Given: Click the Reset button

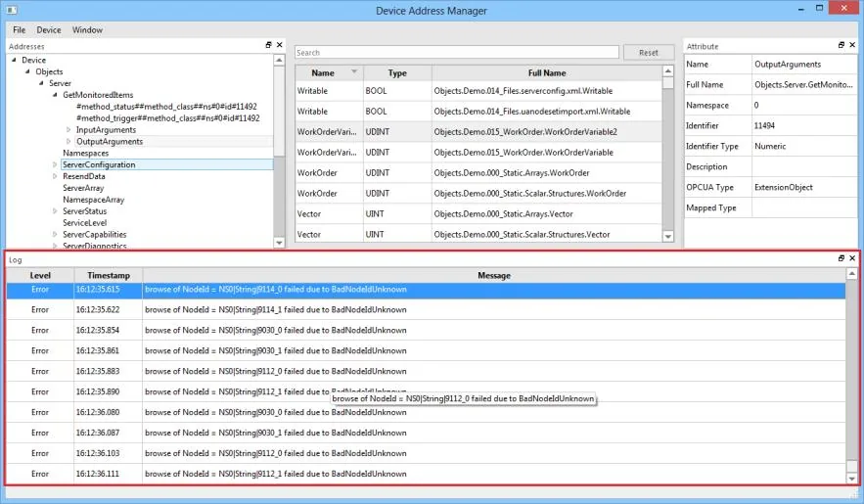Looking at the screenshot, I should (x=649, y=52).
